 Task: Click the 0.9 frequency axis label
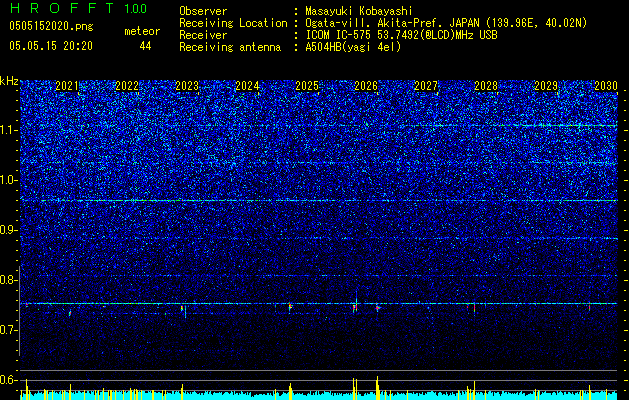click(9, 230)
